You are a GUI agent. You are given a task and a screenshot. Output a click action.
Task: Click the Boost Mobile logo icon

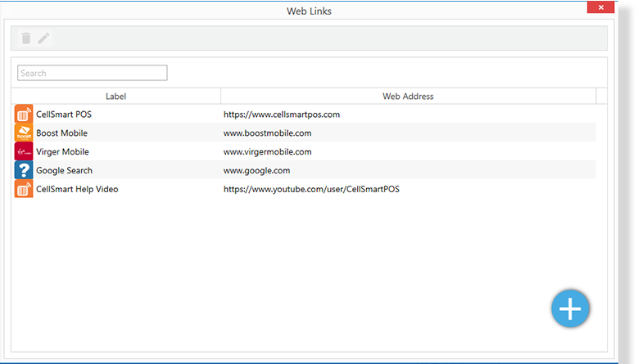click(x=24, y=133)
